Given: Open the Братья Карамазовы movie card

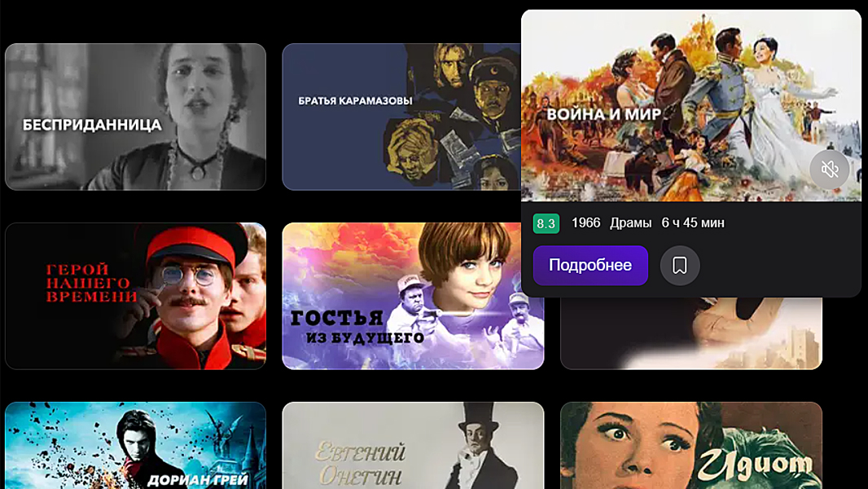Looking at the screenshot, I should point(401,117).
